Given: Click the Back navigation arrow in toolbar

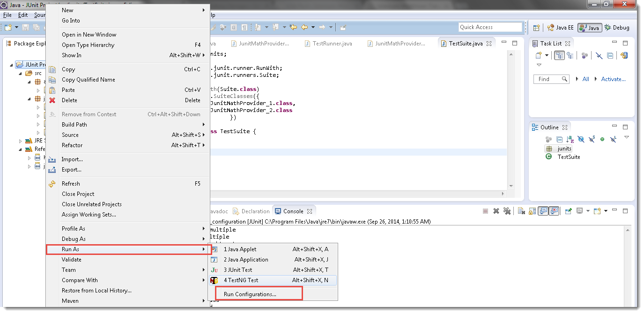Looking at the screenshot, I should pos(304,27).
